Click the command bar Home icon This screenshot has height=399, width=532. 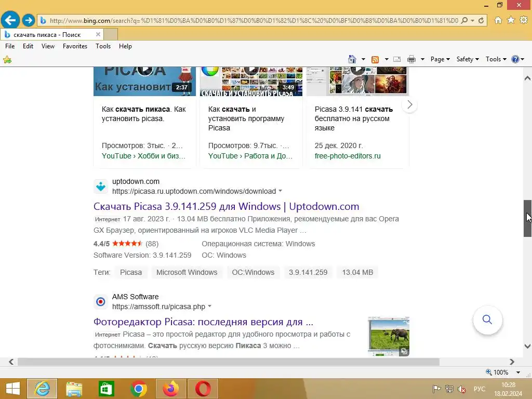tap(352, 59)
